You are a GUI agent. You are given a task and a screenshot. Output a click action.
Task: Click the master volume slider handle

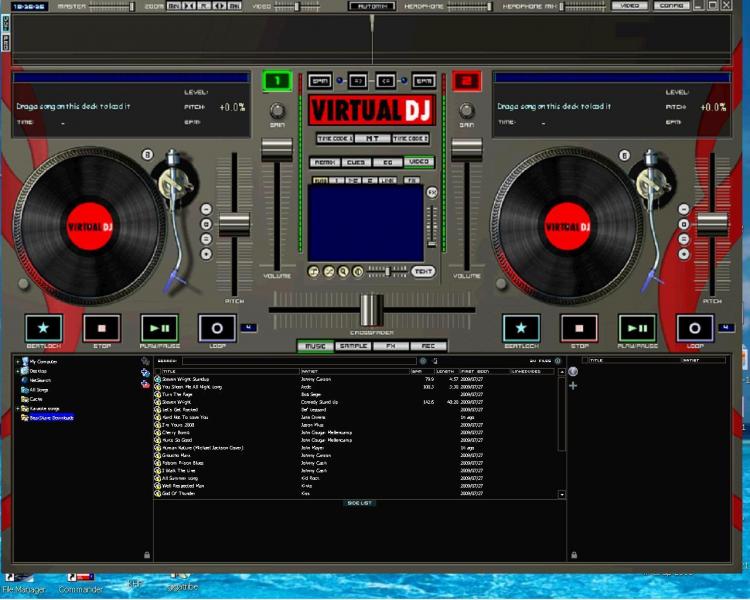132,7
